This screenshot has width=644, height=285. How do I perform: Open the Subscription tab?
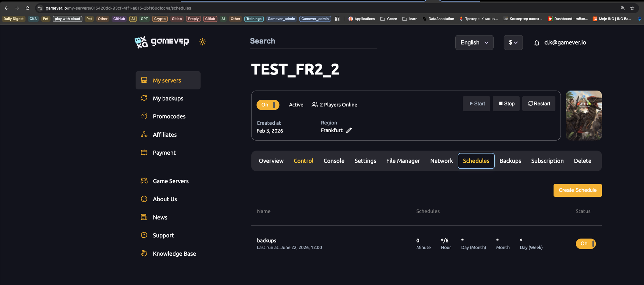[547, 161]
